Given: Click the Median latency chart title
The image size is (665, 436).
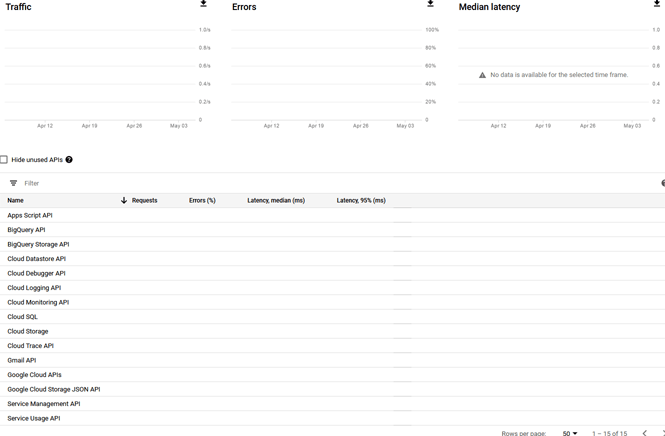Looking at the screenshot, I should click(489, 7).
